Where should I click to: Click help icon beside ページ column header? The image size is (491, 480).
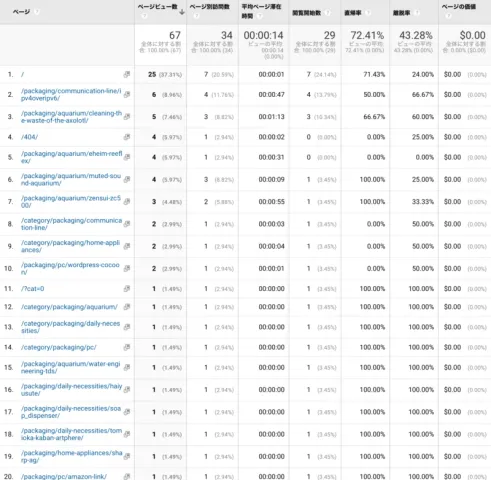click(x=37, y=12)
